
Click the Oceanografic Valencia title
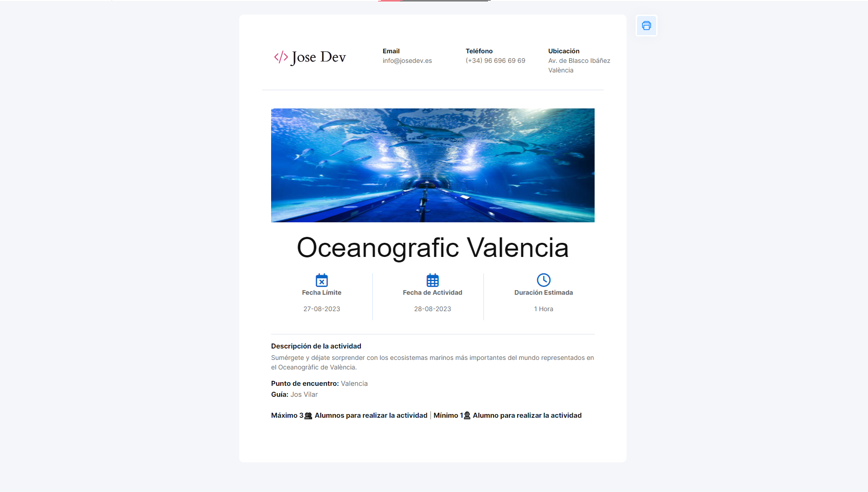432,248
